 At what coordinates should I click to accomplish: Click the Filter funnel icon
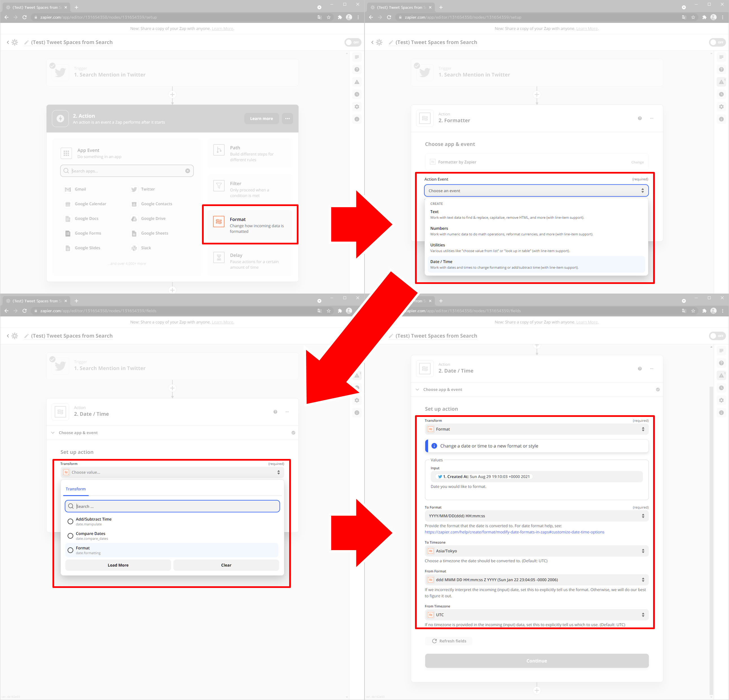[x=219, y=186]
